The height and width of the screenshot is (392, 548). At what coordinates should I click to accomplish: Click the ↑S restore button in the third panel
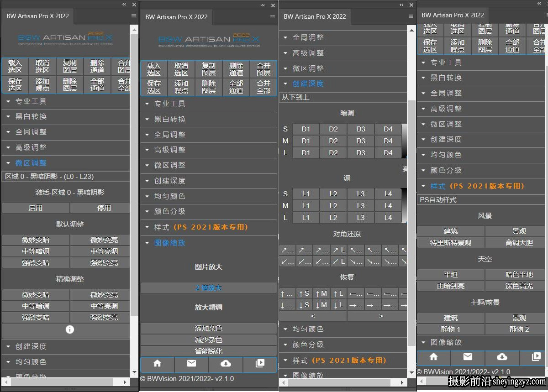click(304, 293)
